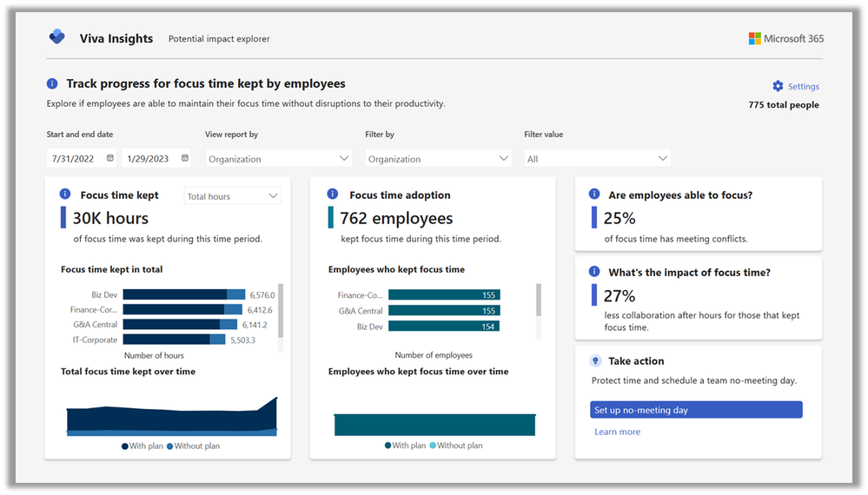Click the Viva Insights heart logo
Image resolution: width=868 pixels, height=495 pixels.
(x=57, y=37)
